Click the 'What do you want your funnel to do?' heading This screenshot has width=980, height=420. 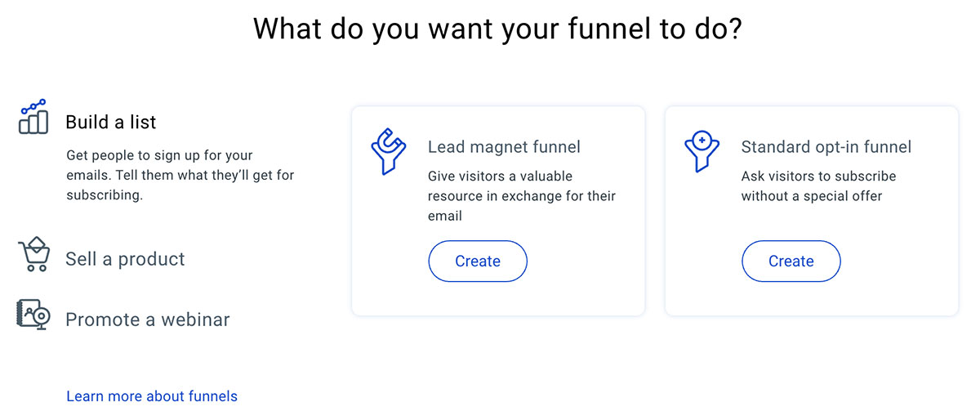[497, 29]
